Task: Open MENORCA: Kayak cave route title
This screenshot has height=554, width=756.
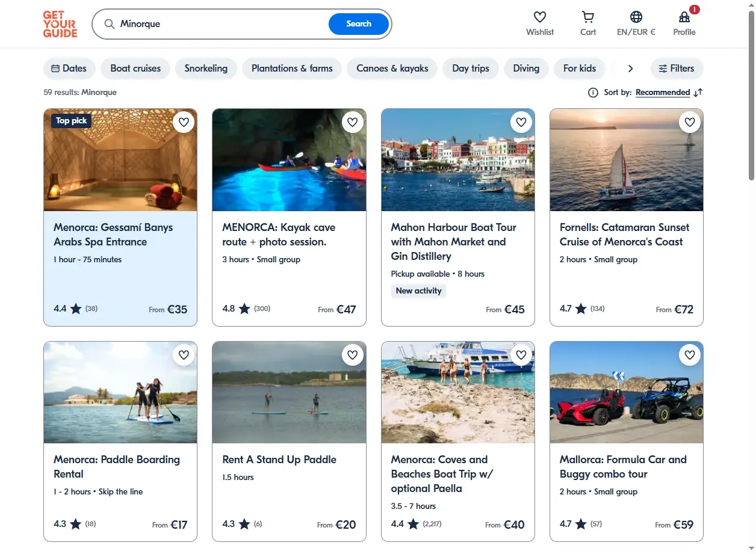Action: point(279,235)
